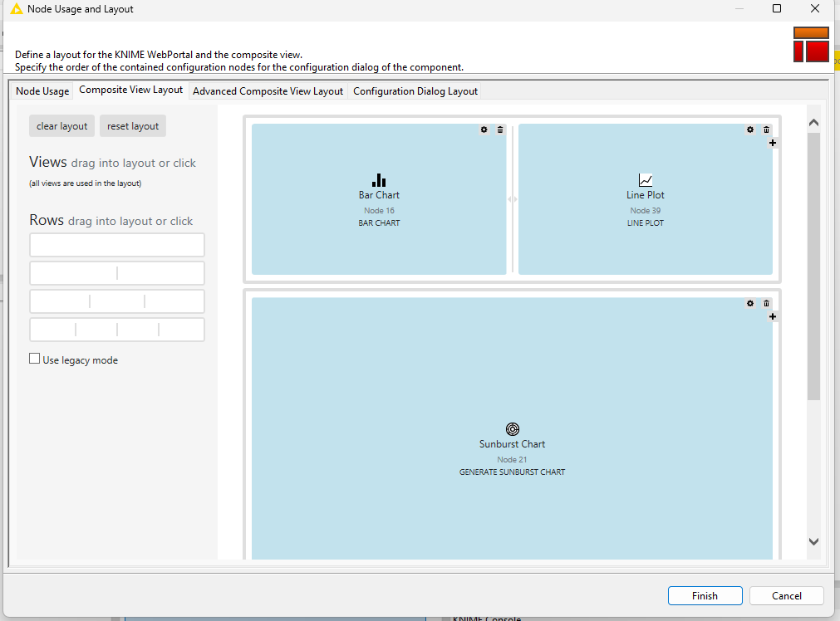840x621 pixels.
Task: Dismiss dialog with Cancel button
Action: [x=787, y=596]
